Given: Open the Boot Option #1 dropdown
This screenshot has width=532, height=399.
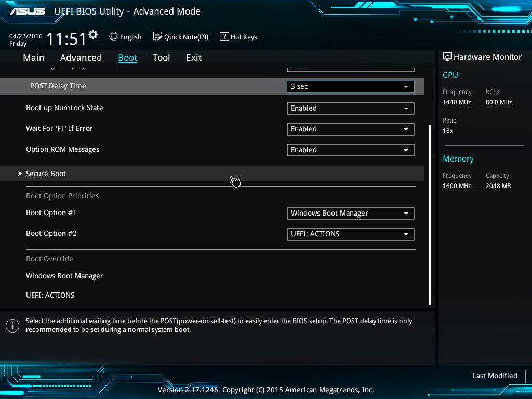Looking at the screenshot, I should pyautogui.click(x=351, y=214).
